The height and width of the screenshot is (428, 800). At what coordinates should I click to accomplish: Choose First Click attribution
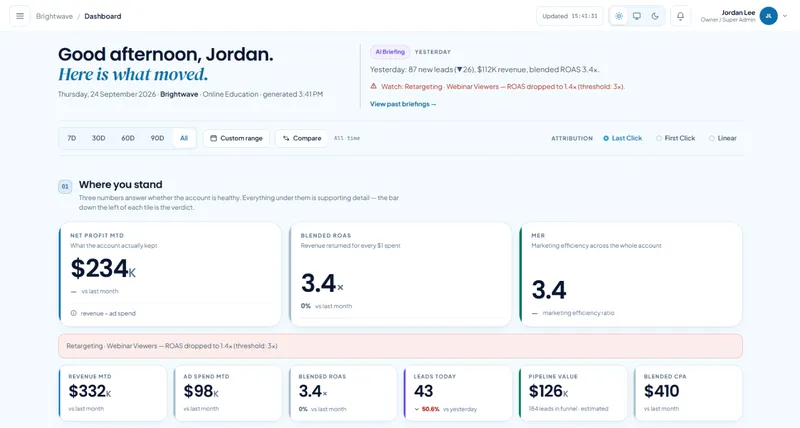pyautogui.click(x=676, y=138)
